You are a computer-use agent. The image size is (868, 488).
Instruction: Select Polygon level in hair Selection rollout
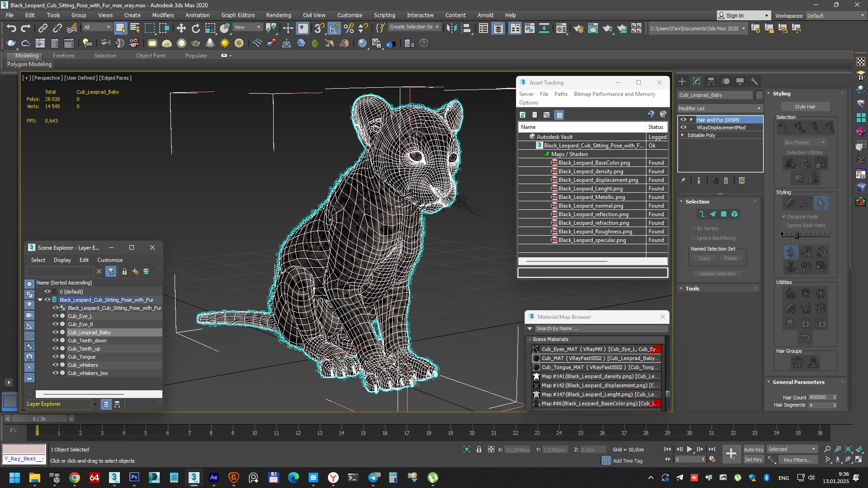point(724,214)
